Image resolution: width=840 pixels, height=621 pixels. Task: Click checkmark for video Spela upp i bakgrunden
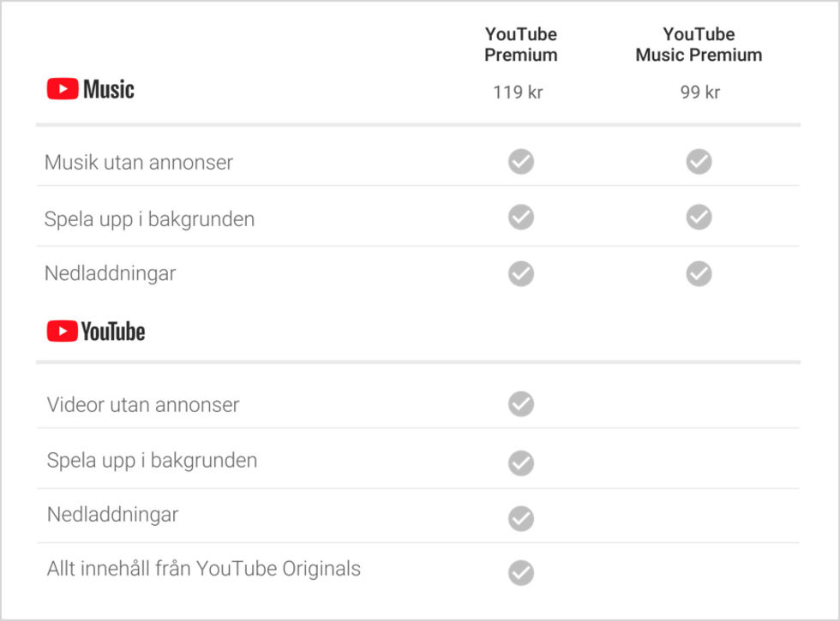(x=520, y=463)
